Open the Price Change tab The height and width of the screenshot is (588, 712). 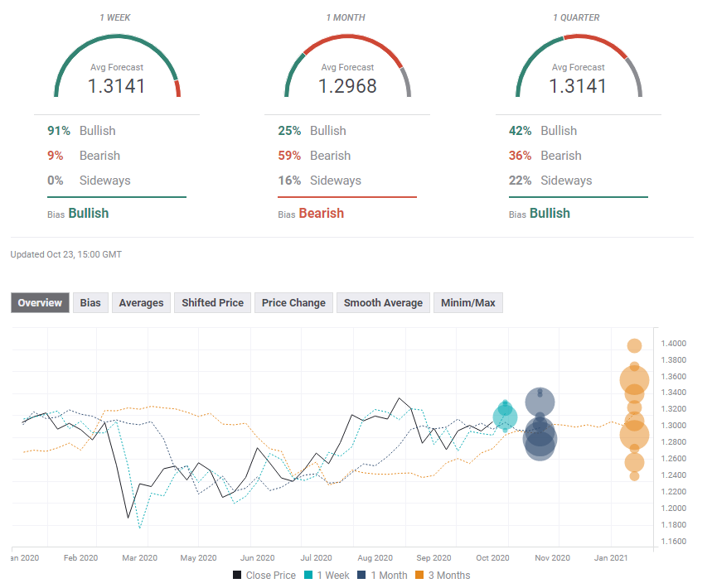pyautogui.click(x=293, y=302)
